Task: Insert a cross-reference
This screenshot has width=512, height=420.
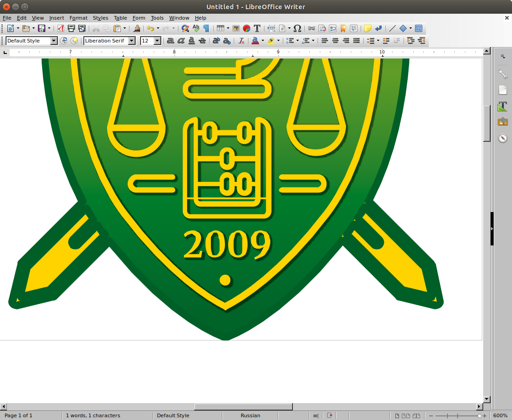Action: pyautogui.click(x=354, y=28)
